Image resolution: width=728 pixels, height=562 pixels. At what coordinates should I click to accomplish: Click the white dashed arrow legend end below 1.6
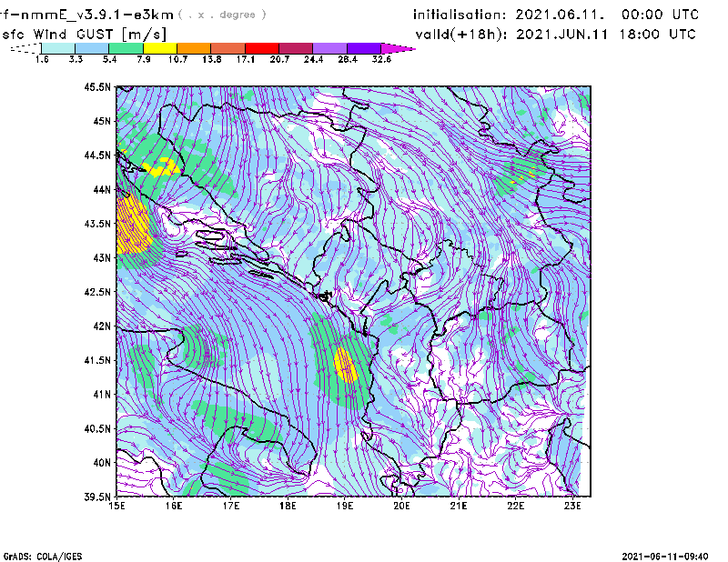click(x=25, y=48)
